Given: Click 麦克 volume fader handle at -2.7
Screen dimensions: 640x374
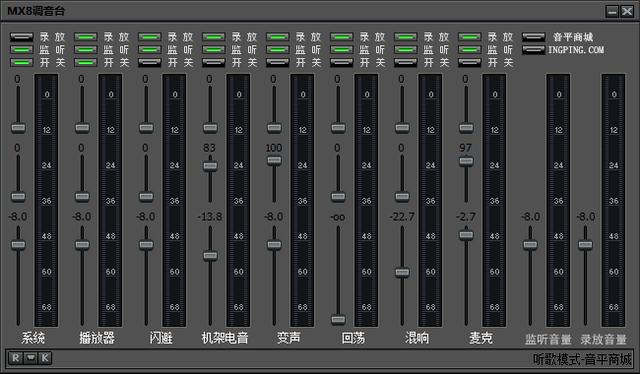Looking at the screenshot, I should coord(466,235).
